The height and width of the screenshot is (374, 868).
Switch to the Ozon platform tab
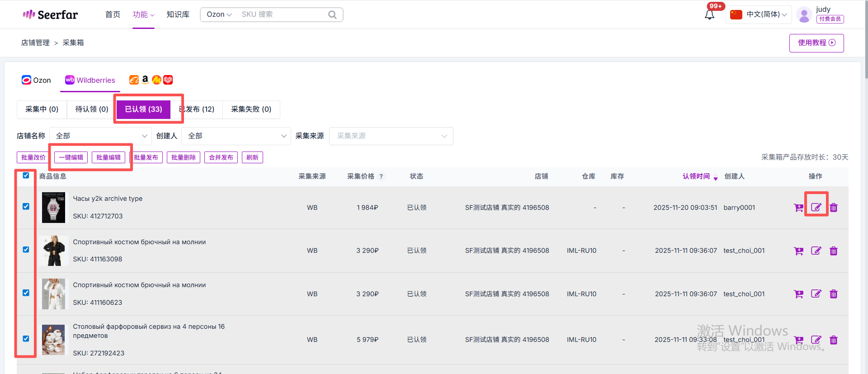[36, 80]
